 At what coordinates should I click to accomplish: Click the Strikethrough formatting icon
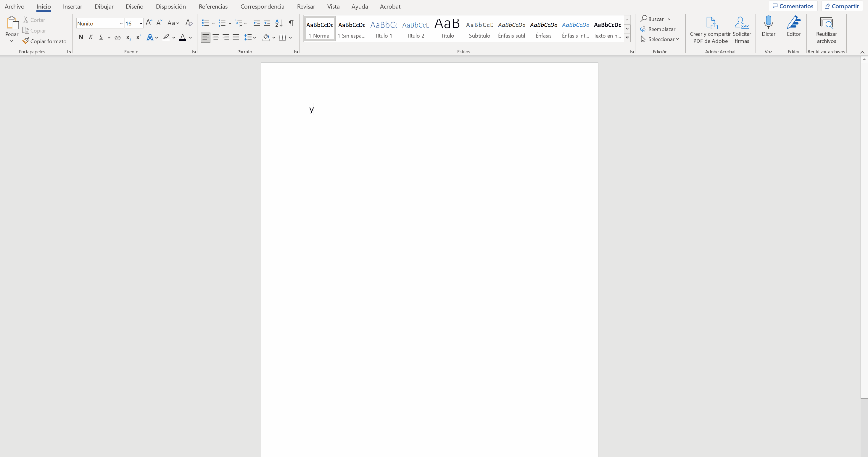(118, 37)
